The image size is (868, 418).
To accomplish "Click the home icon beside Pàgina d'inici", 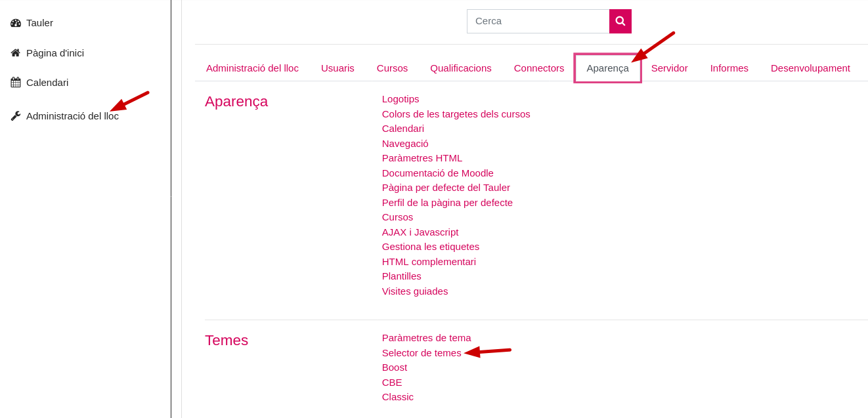I will [16, 52].
